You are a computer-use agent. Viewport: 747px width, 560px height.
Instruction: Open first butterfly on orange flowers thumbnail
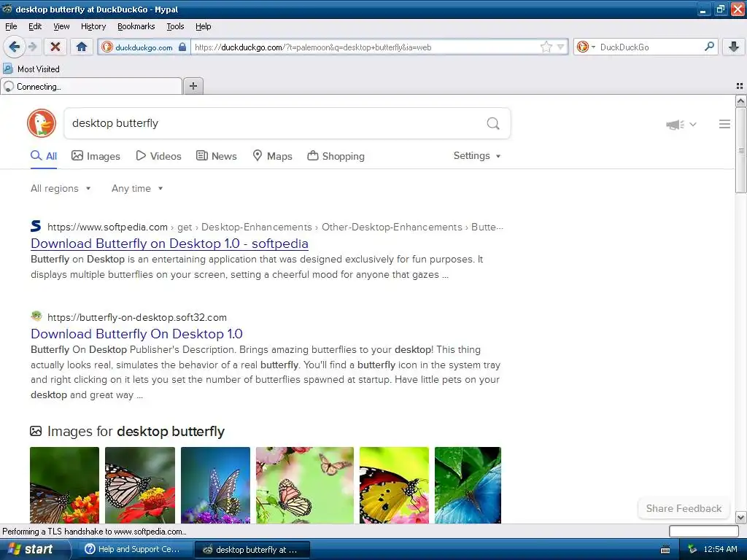[x=64, y=485]
